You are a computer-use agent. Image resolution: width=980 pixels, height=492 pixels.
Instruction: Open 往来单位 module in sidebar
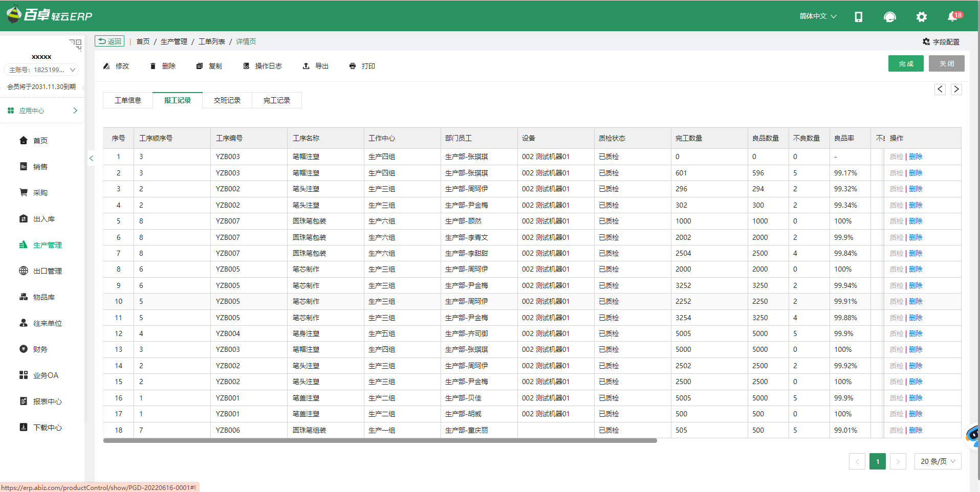(x=41, y=323)
